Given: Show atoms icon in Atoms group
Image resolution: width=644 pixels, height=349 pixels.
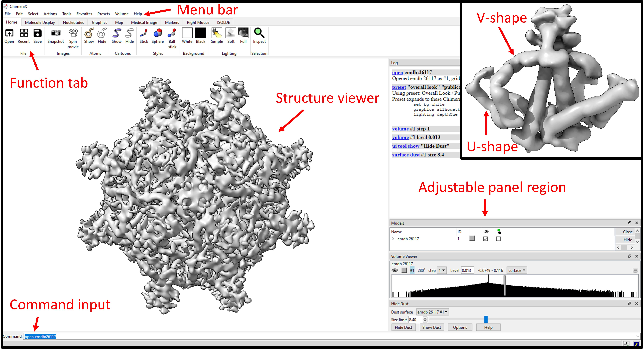Looking at the screenshot, I should (89, 33).
